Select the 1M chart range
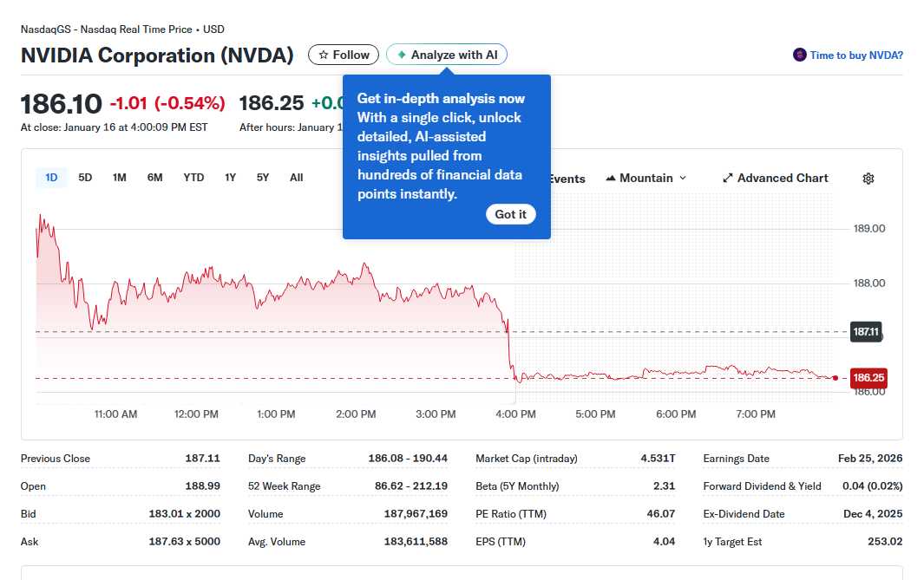 (120, 178)
